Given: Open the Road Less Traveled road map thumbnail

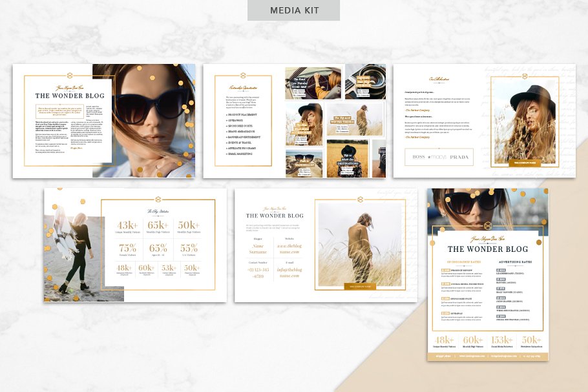Looking at the screenshot, I should click(x=313, y=83).
